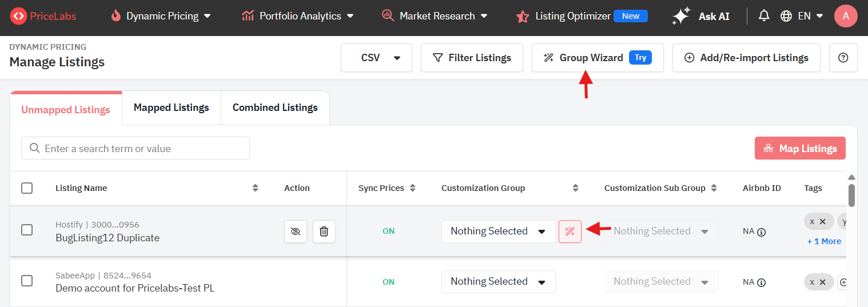
Task: Click magic wand icon beside Customization Group
Action: pyautogui.click(x=570, y=232)
